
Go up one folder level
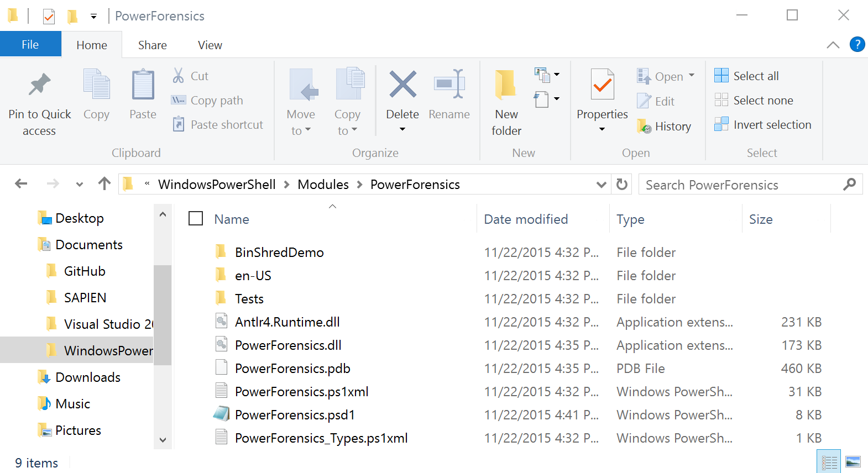tap(104, 184)
